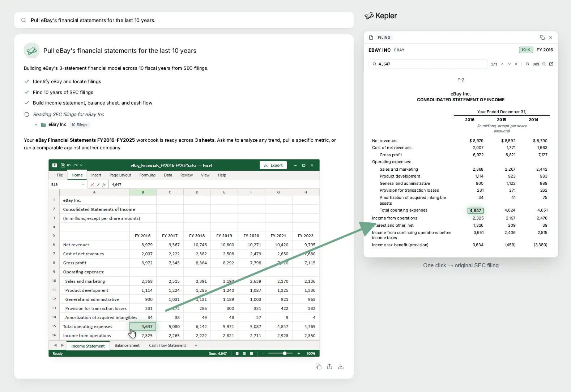This screenshot has width=571, height=392.
Task: Click the search box with eBay financial statements query
Action: [x=184, y=20]
